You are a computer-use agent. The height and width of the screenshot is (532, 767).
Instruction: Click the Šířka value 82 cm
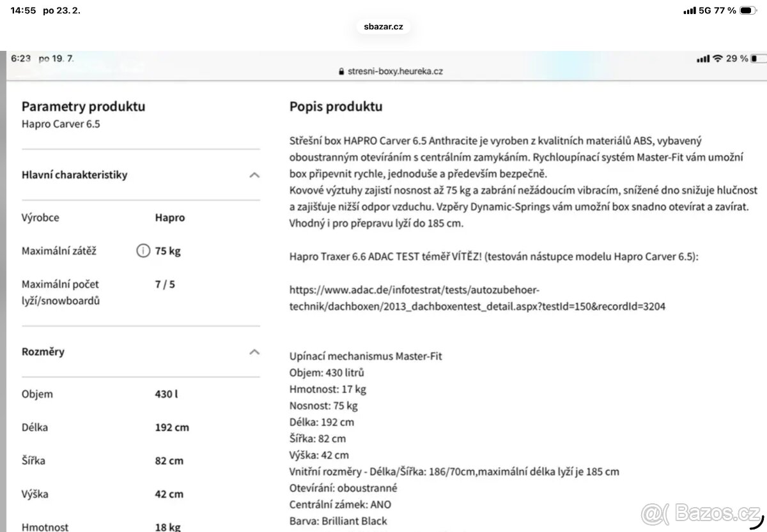coord(169,460)
